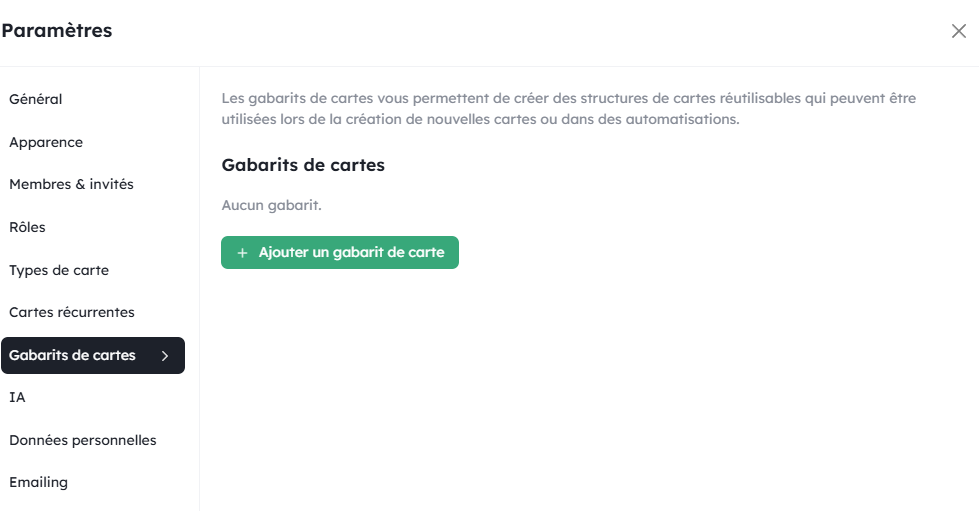This screenshot has height=511, width=979.
Task: Open the Cartes récurrentes section
Action: (x=72, y=312)
